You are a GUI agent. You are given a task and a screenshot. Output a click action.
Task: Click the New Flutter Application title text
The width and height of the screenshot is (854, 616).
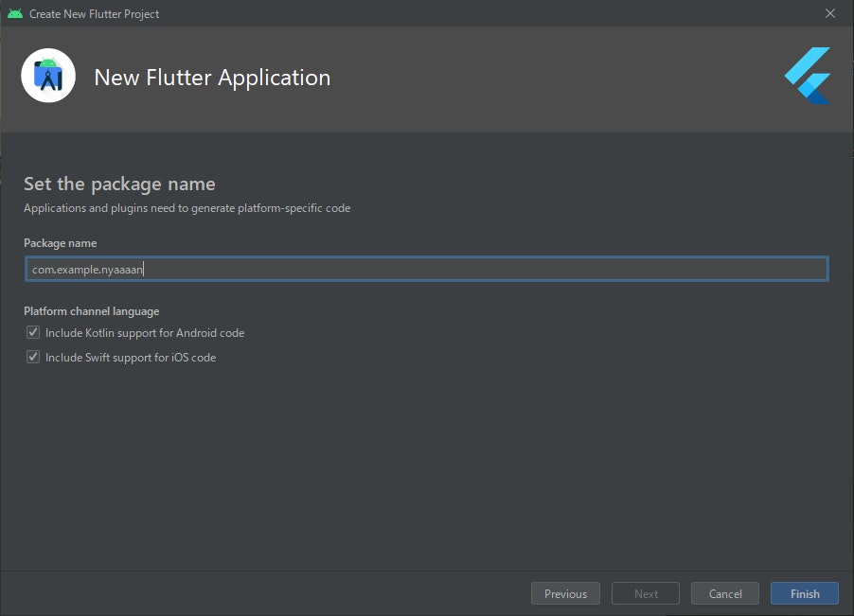point(212,78)
